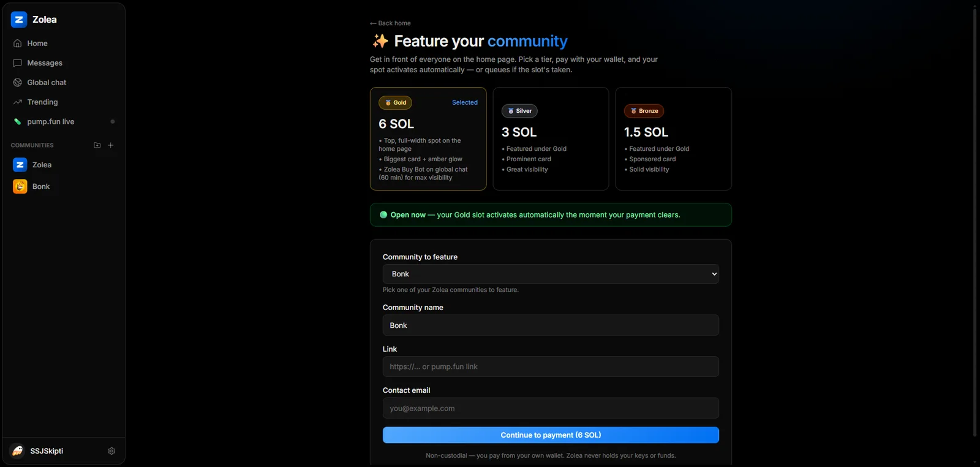This screenshot has width=980, height=467.
Task: Click the Trending arrow icon
Action: click(18, 102)
